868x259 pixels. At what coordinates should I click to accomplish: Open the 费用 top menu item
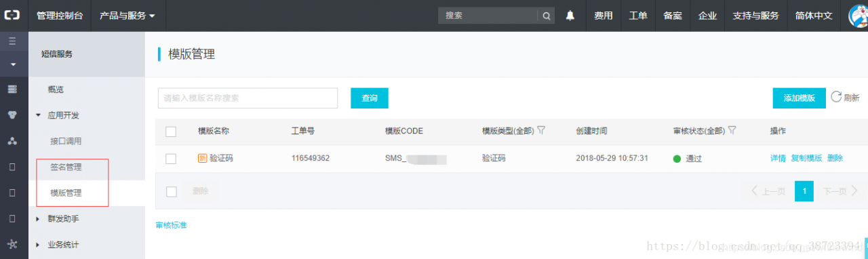[604, 16]
